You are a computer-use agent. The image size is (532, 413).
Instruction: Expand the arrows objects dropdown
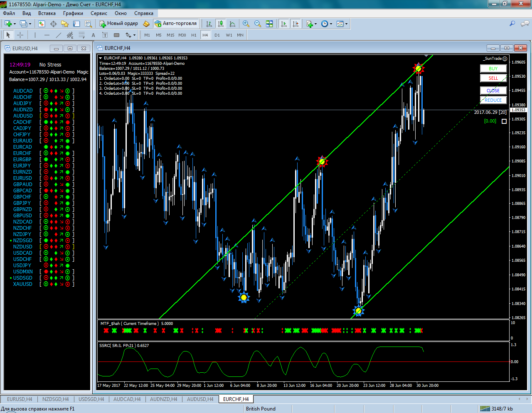point(134,35)
